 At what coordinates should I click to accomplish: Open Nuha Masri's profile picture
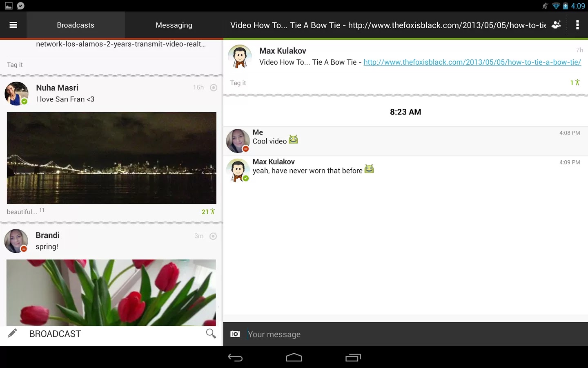[x=16, y=94]
